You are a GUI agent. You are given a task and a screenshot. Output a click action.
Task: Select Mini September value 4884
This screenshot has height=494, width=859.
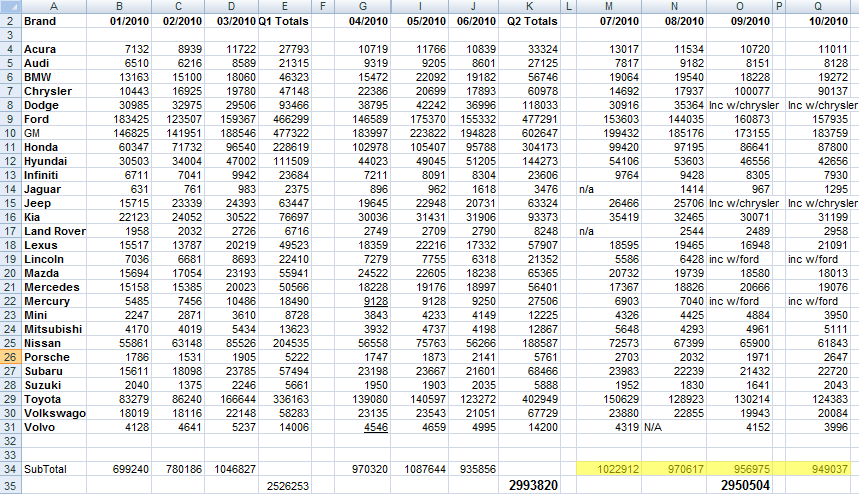pos(740,315)
